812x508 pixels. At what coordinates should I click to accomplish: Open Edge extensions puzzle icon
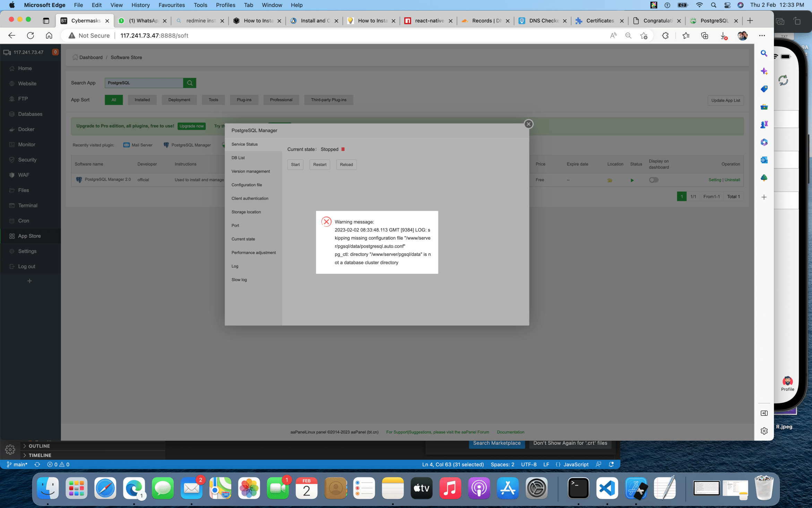click(x=665, y=35)
